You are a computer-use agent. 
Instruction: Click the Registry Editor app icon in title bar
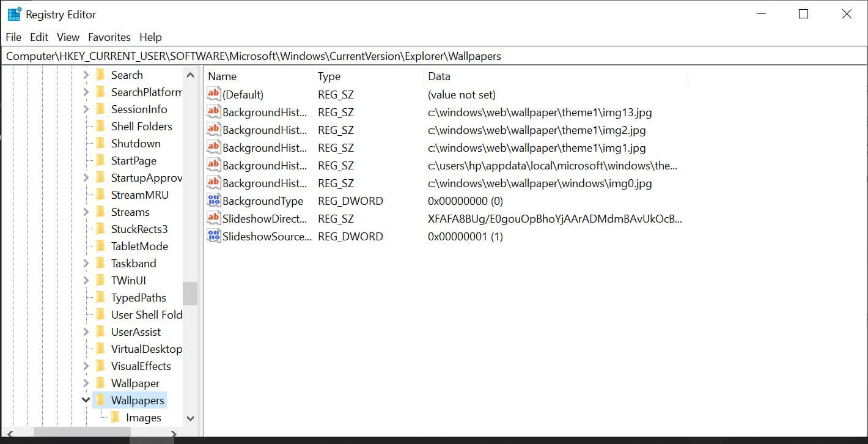[14, 14]
